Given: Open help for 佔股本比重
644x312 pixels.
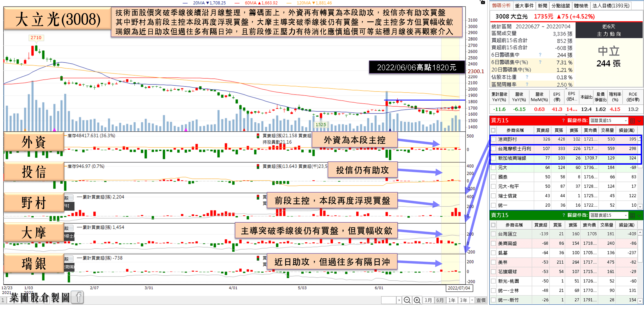Looking at the screenshot, I should click(x=527, y=77).
